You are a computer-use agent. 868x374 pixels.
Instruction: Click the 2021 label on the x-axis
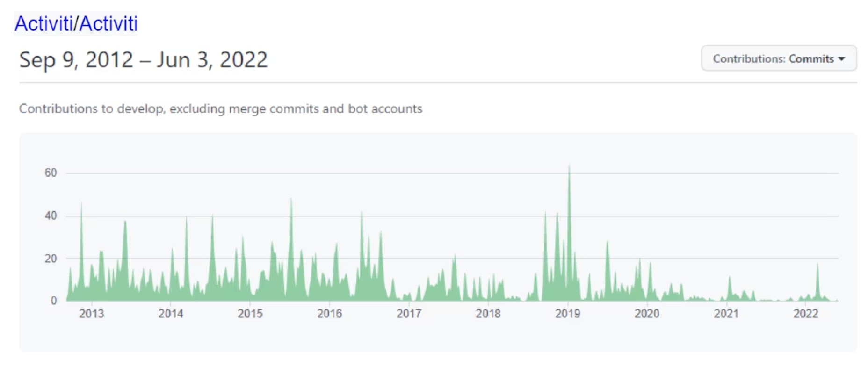[x=726, y=314]
